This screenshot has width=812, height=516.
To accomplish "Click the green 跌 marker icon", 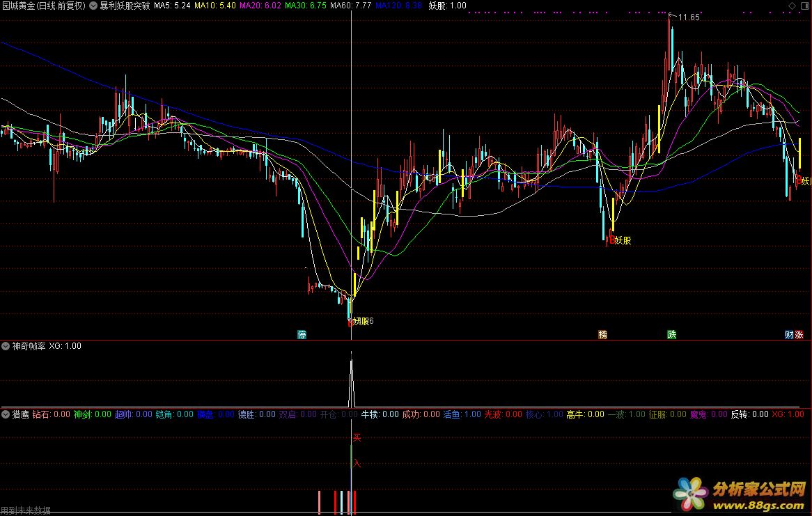I will pos(671,335).
